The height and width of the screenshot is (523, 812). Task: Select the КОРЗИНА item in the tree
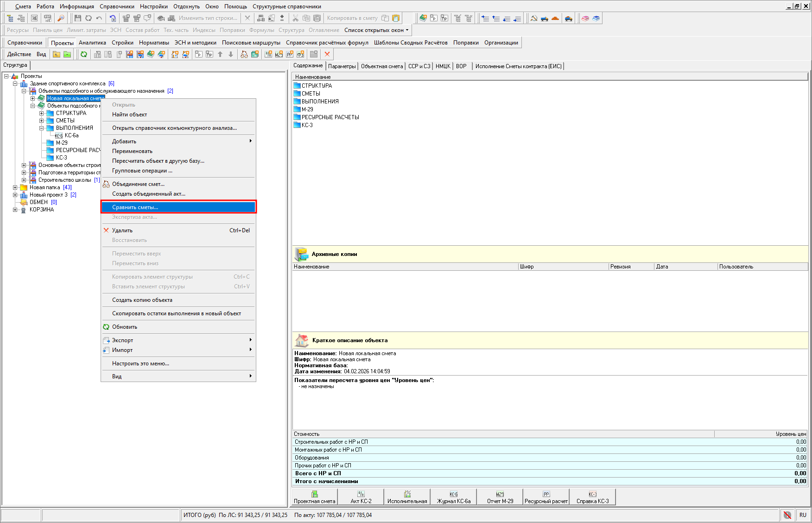pyautogui.click(x=42, y=210)
